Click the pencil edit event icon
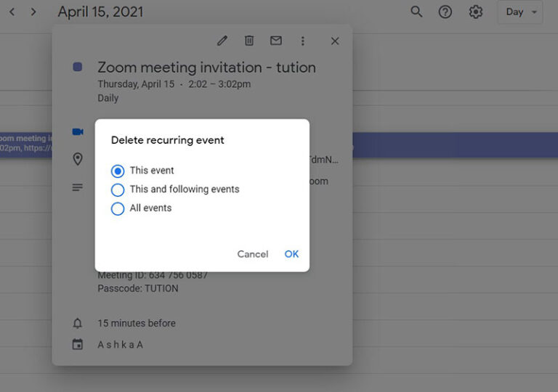 222,41
